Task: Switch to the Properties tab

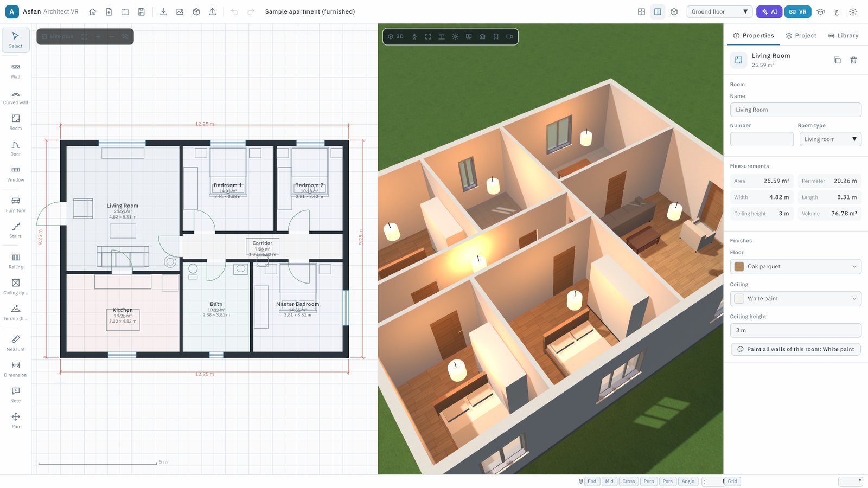Action: [x=754, y=36]
